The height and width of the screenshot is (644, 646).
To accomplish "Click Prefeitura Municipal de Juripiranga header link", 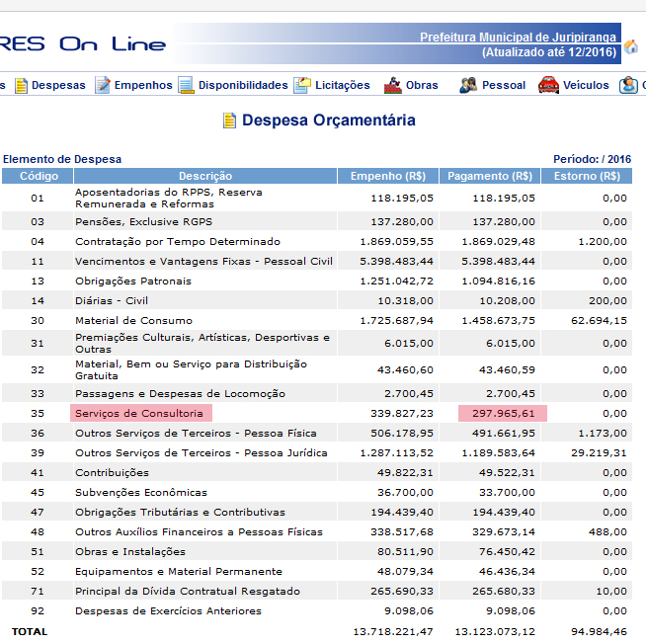I will click(x=518, y=38).
